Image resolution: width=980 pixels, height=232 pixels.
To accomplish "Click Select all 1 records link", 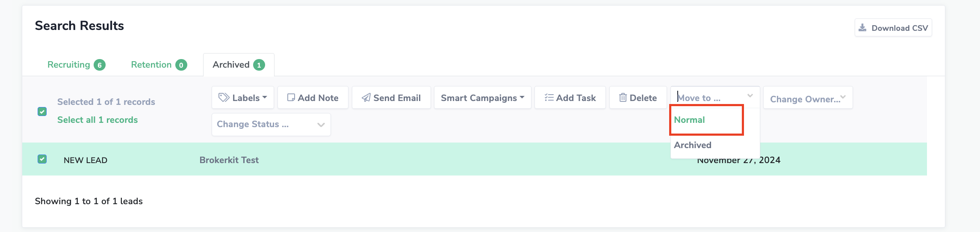I will point(97,120).
